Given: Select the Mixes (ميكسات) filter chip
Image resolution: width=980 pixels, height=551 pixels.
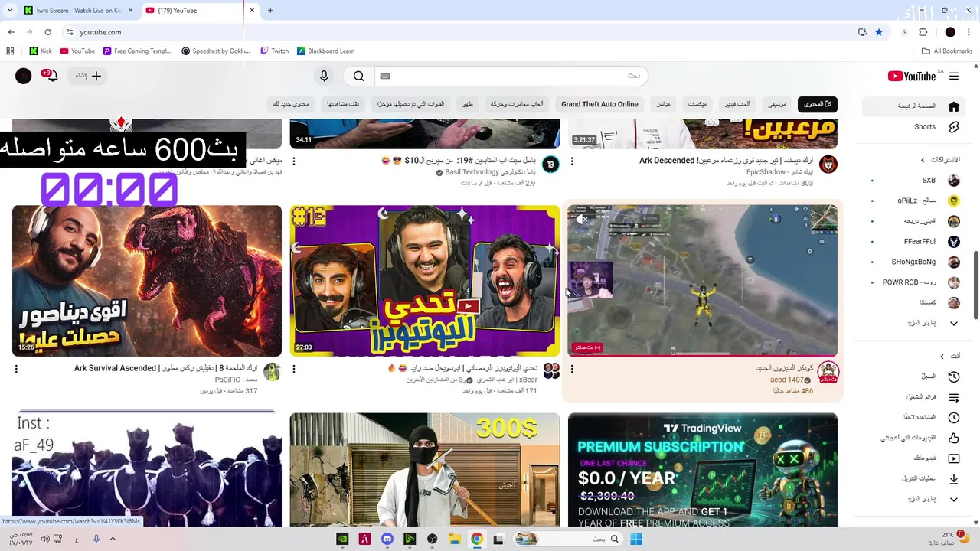Looking at the screenshot, I should (697, 104).
